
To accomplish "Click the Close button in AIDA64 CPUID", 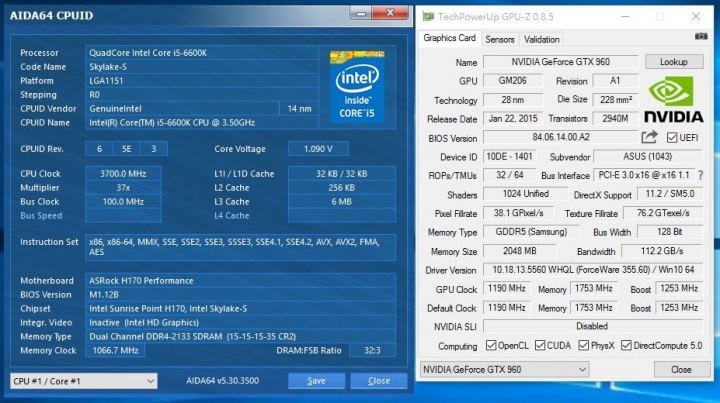I will 378,381.
